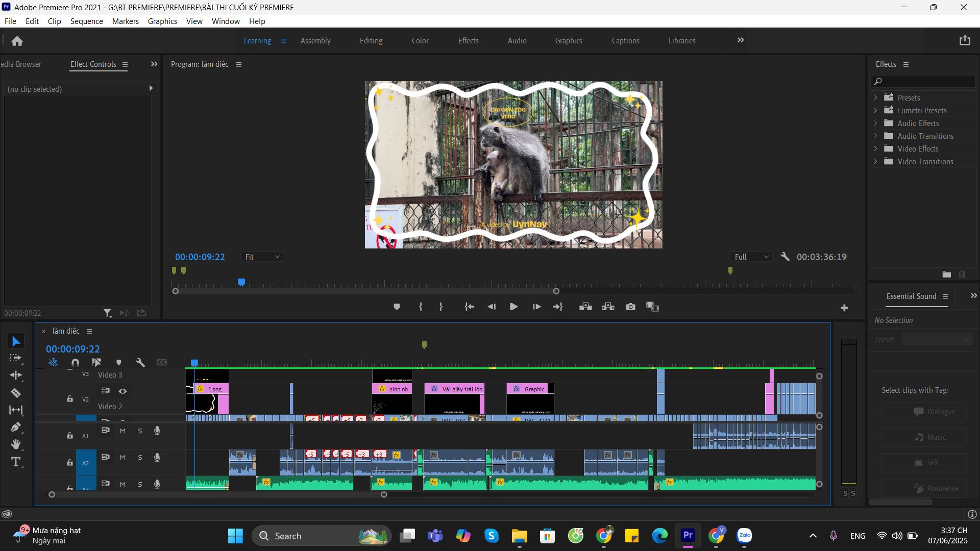This screenshot has height=551, width=980.
Task: Play the sequence in Program monitor
Action: click(x=513, y=307)
